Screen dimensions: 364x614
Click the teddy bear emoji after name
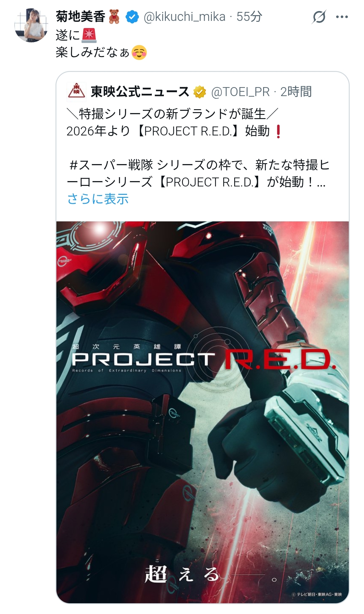pyautogui.click(x=114, y=17)
